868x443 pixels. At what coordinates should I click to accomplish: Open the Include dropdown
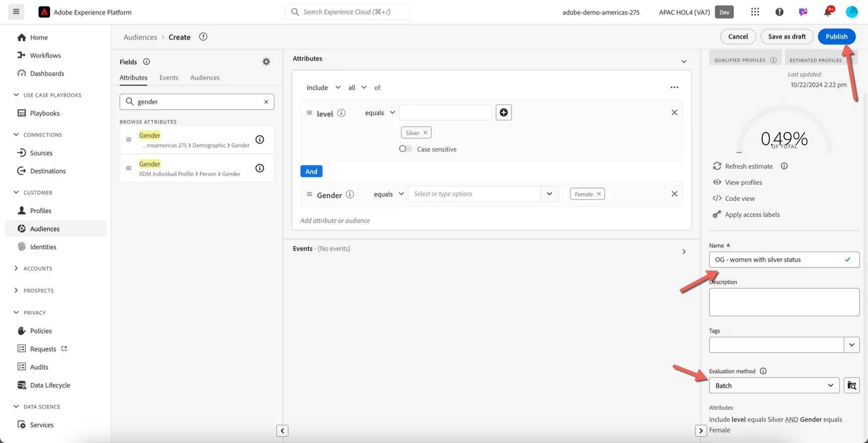coord(323,87)
